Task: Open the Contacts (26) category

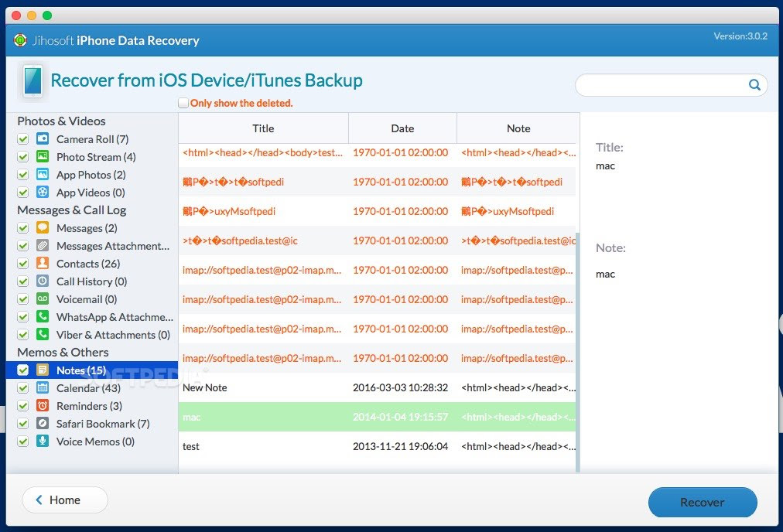Action: 88,264
